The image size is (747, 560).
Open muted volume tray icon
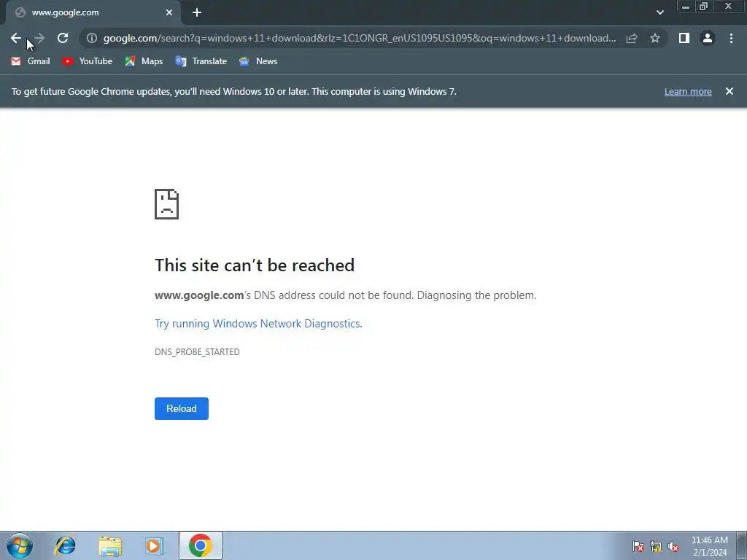point(673,547)
